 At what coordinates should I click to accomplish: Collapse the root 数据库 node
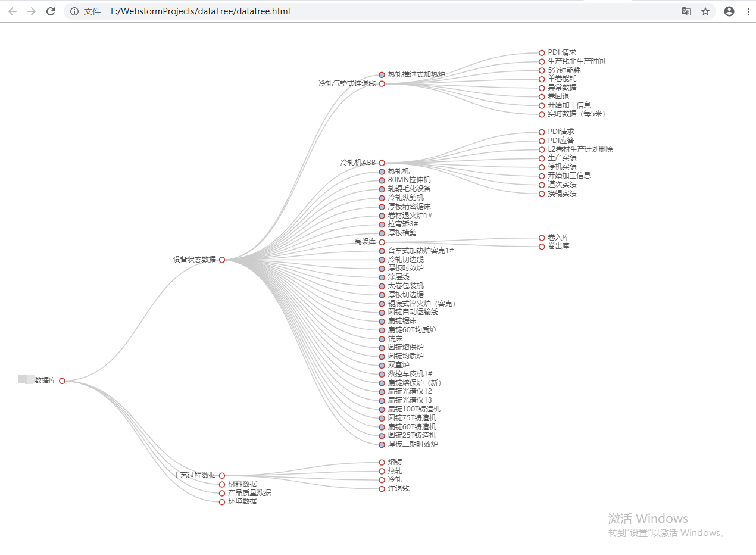[x=62, y=381]
